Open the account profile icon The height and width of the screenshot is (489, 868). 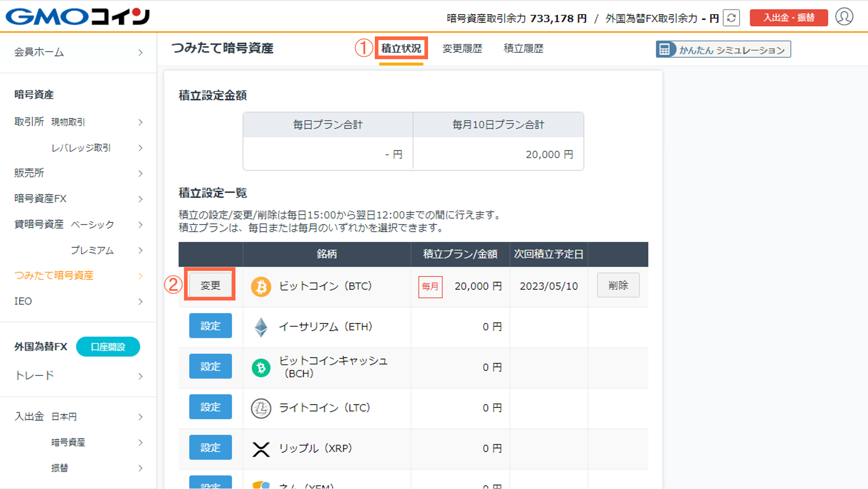point(844,17)
